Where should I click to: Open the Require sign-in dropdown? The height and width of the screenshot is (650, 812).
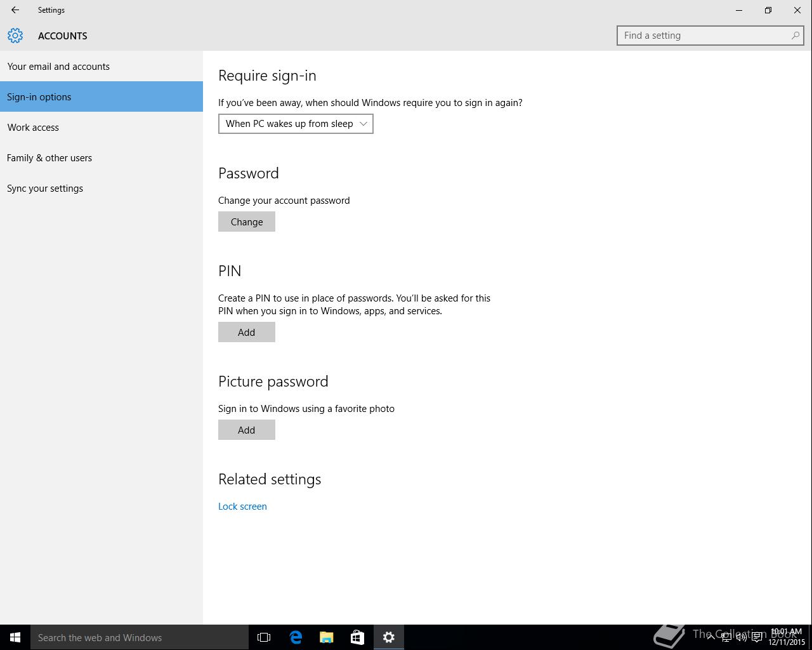pos(296,124)
